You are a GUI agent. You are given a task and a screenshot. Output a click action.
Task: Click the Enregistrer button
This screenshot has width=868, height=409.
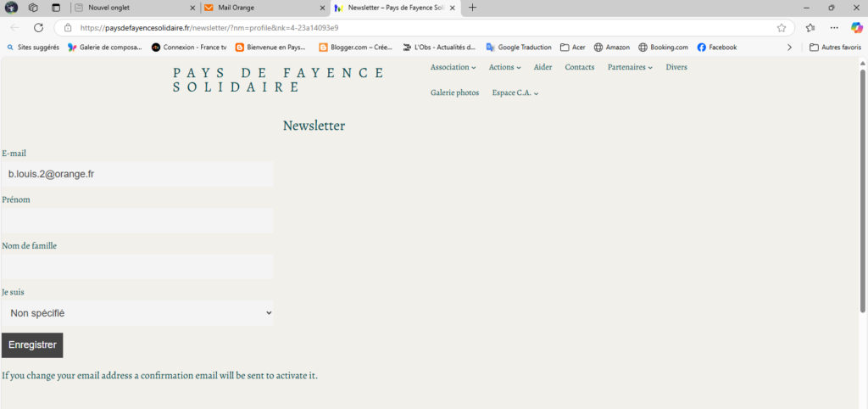[32, 345]
